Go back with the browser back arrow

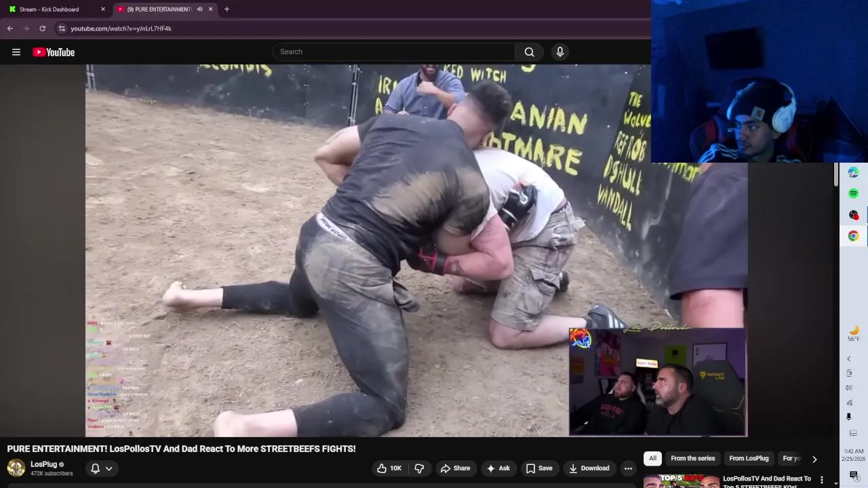(9, 28)
